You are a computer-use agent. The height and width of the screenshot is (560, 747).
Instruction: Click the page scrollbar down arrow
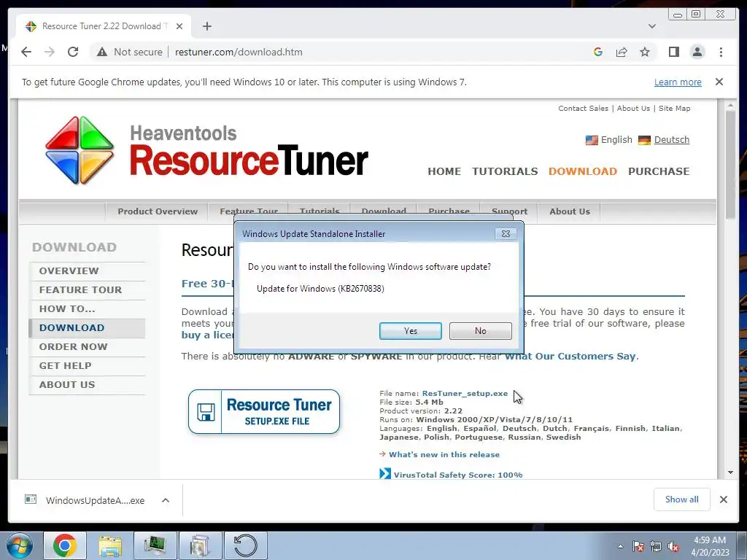pyautogui.click(x=730, y=472)
